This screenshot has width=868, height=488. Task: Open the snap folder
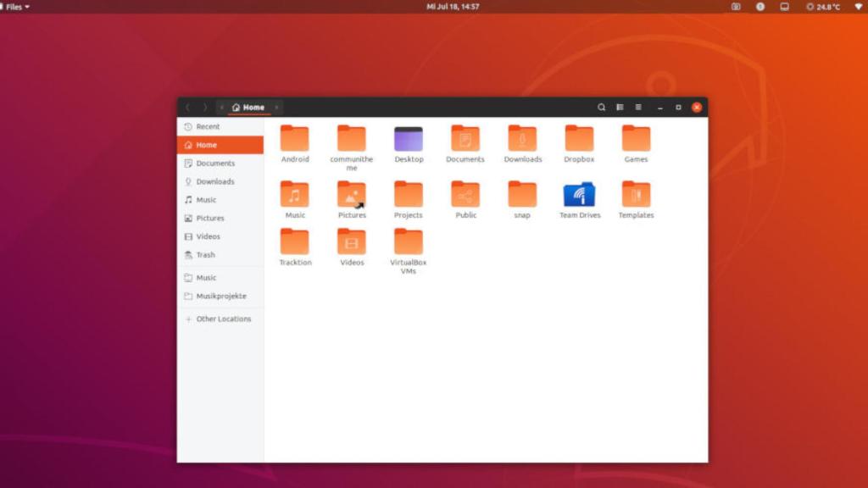click(x=522, y=197)
